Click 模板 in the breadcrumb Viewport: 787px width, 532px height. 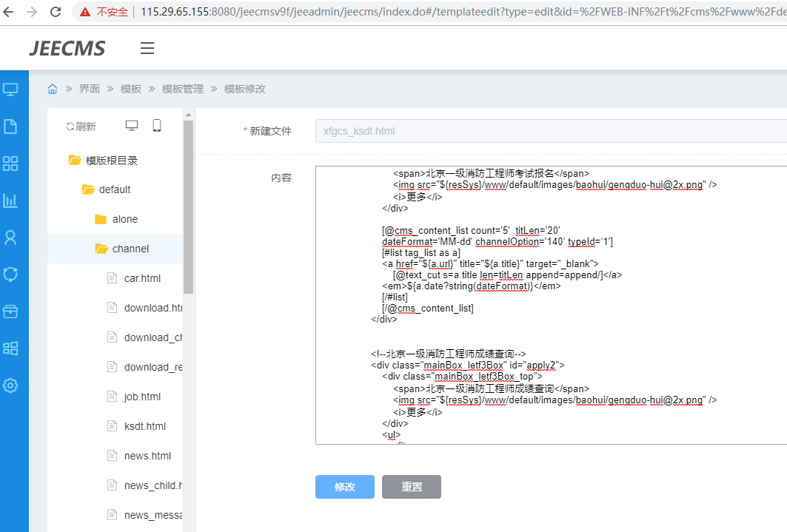click(x=131, y=90)
